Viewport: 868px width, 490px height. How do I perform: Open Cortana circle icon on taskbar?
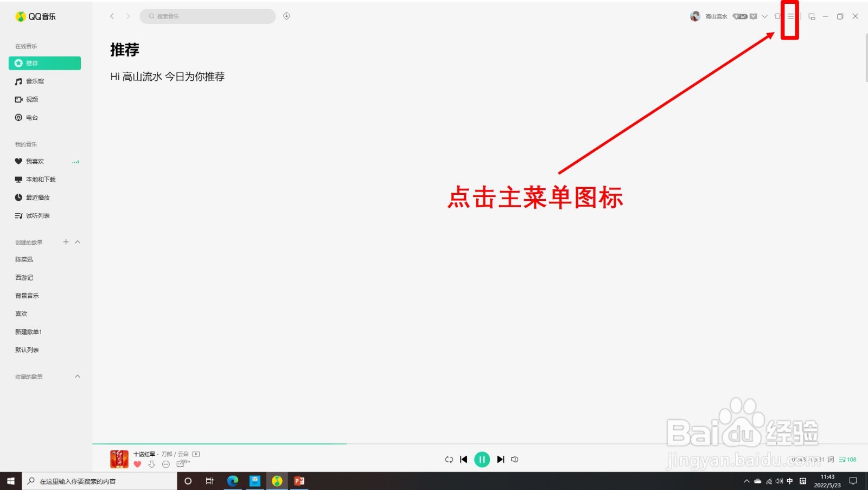pyautogui.click(x=188, y=481)
